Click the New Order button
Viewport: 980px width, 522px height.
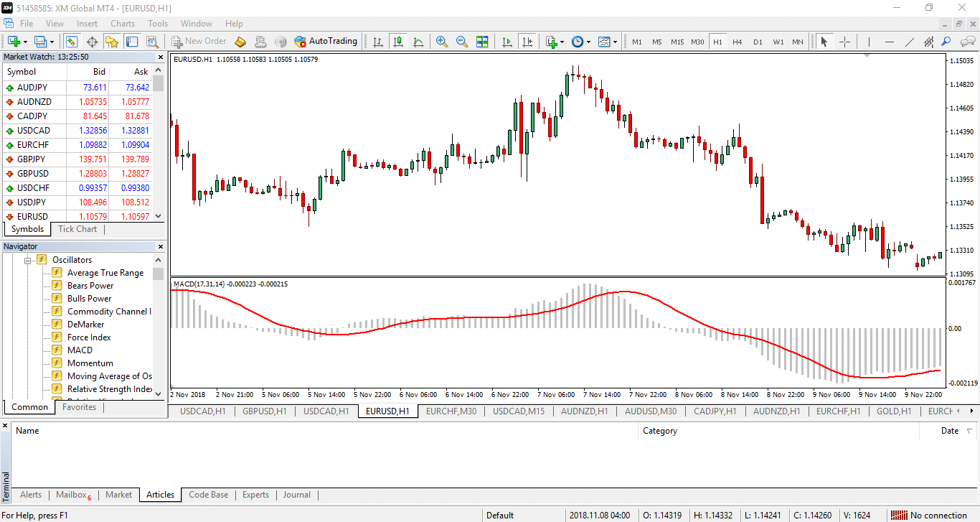pyautogui.click(x=199, y=42)
